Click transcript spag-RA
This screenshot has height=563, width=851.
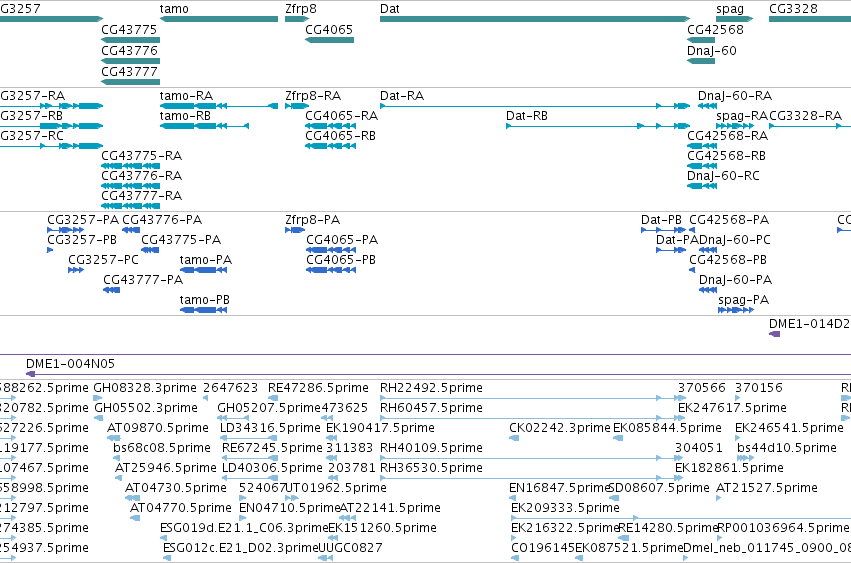(x=742, y=116)
